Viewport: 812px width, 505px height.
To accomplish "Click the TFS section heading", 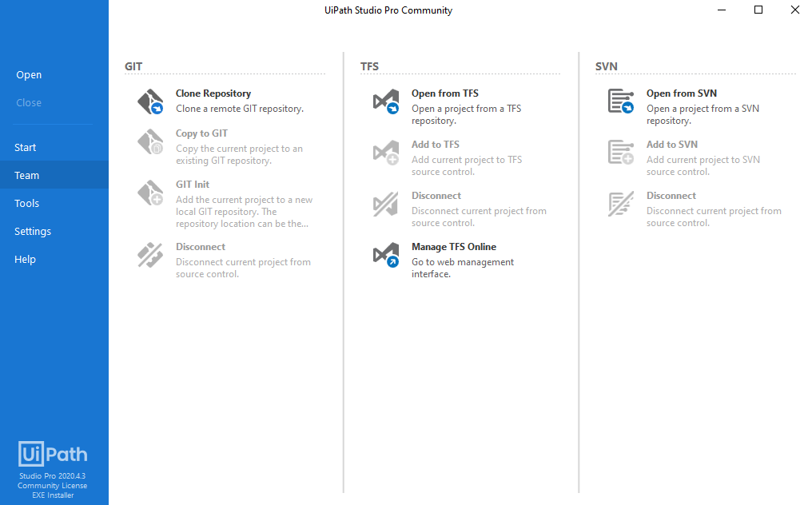I will click(x=369, y=66).
